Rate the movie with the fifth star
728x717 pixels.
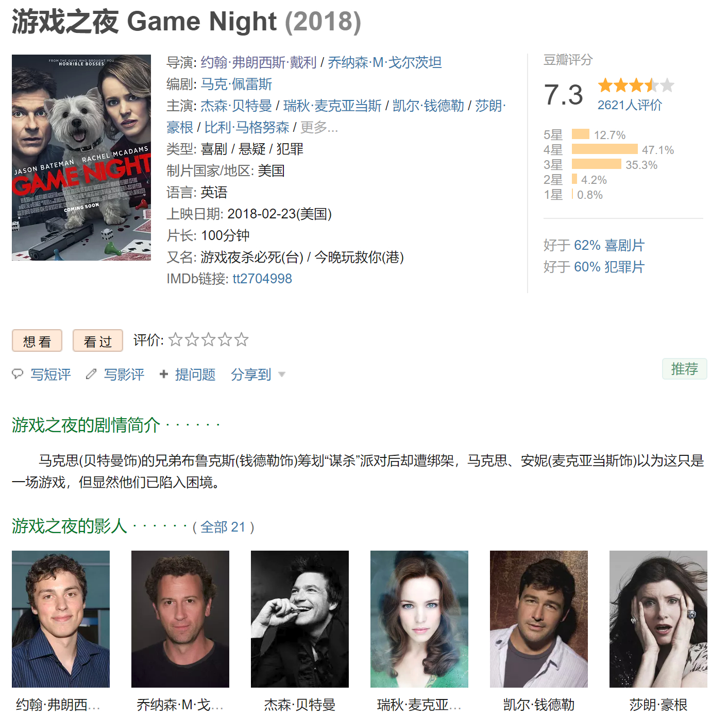coord(242,339)
